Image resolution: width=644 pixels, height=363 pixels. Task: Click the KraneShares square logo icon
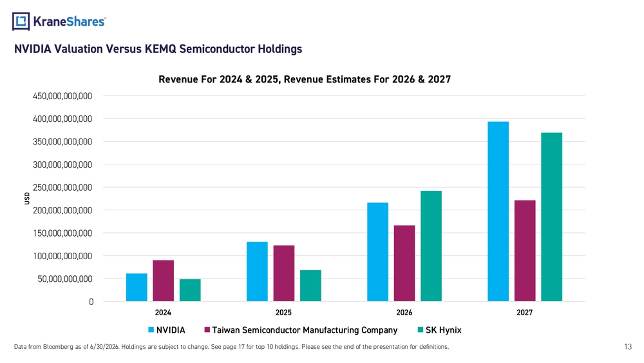coord(21,21)
